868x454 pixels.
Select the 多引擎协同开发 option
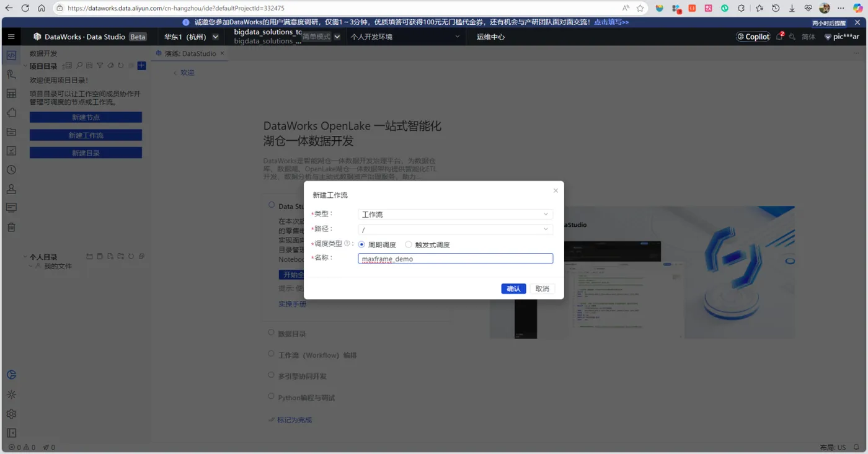click(271, 375)
